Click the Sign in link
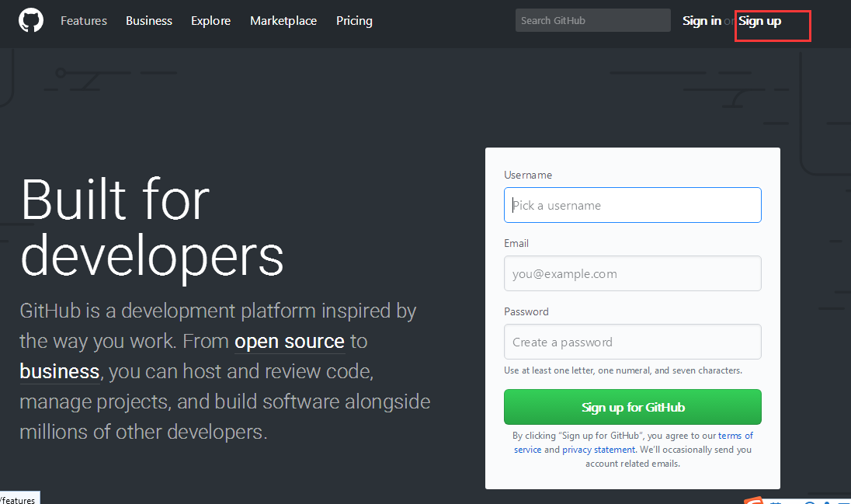The height and width of the screenshot is (504, 851). [701, 21]
